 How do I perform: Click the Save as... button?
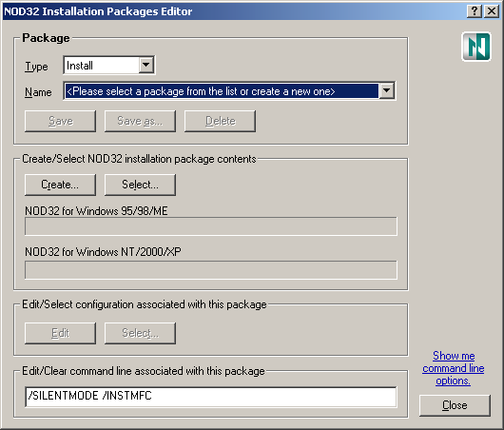coord(140,121)
